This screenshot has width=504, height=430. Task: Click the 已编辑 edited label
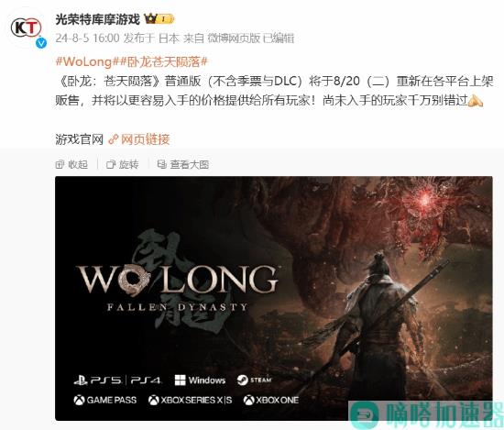click(x=279, y=39)
